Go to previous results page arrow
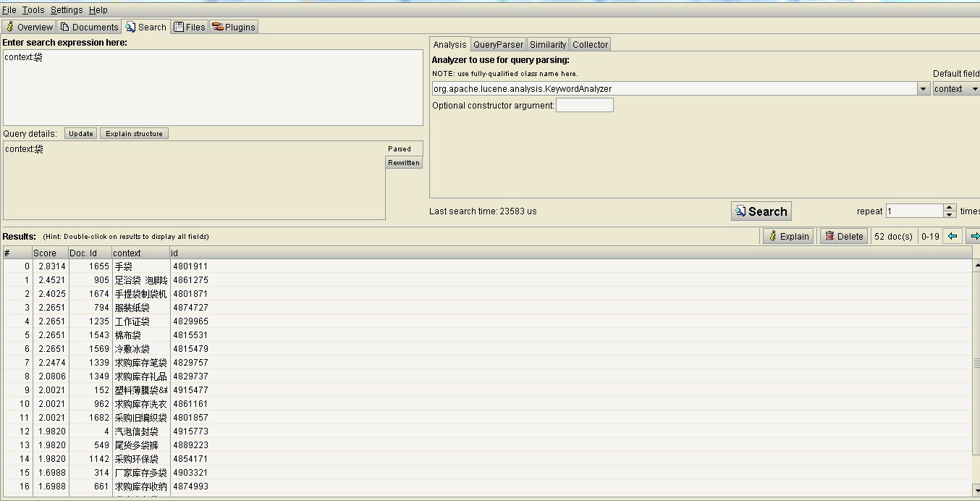The height and width of the screenshot is (501, 980). click(953, 236)
